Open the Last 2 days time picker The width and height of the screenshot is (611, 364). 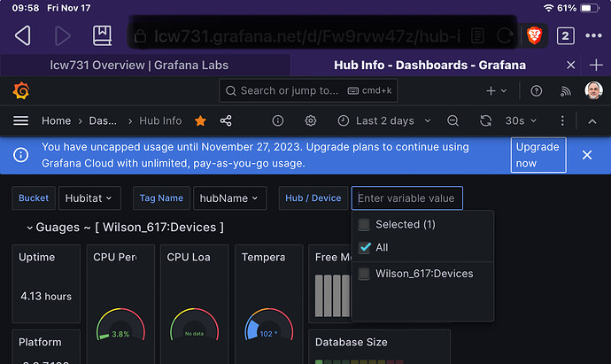pos(384,120)
